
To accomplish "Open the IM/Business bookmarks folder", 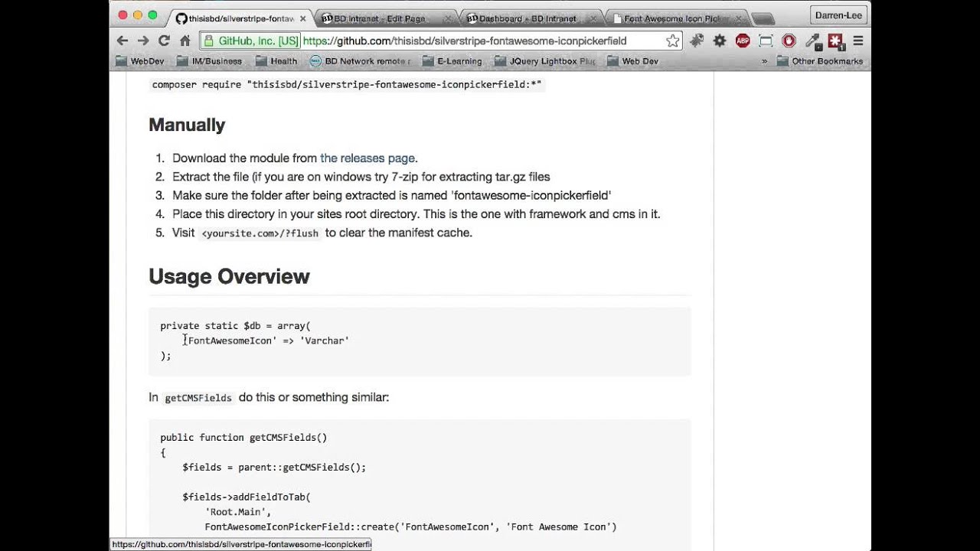I will click(x=209, y=61).
